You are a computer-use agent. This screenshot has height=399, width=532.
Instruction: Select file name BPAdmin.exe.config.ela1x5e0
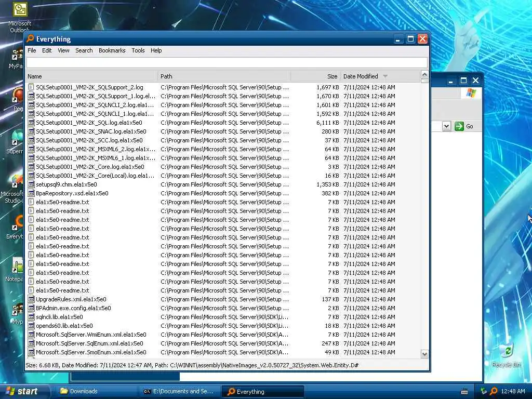(x=74, y=308)
